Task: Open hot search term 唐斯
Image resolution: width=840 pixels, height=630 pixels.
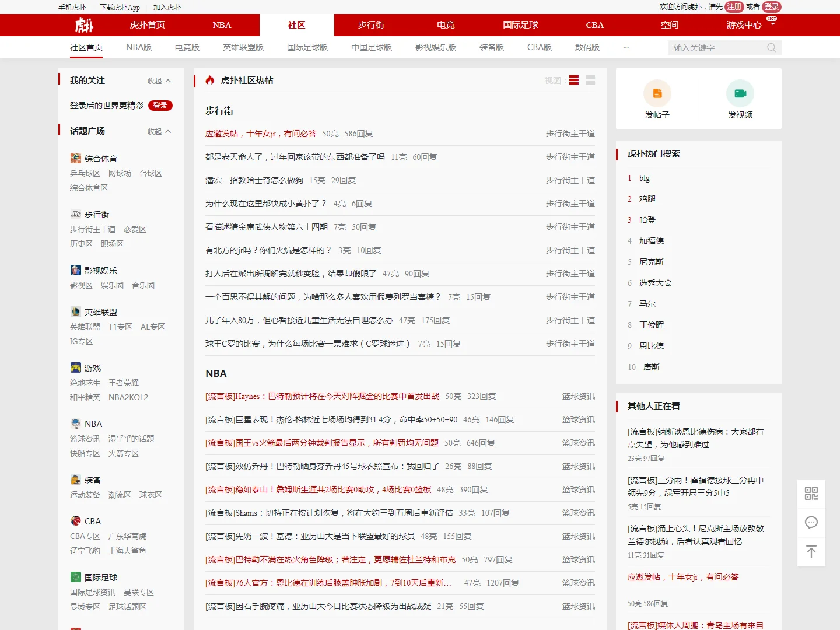Action: coord(652,367)
